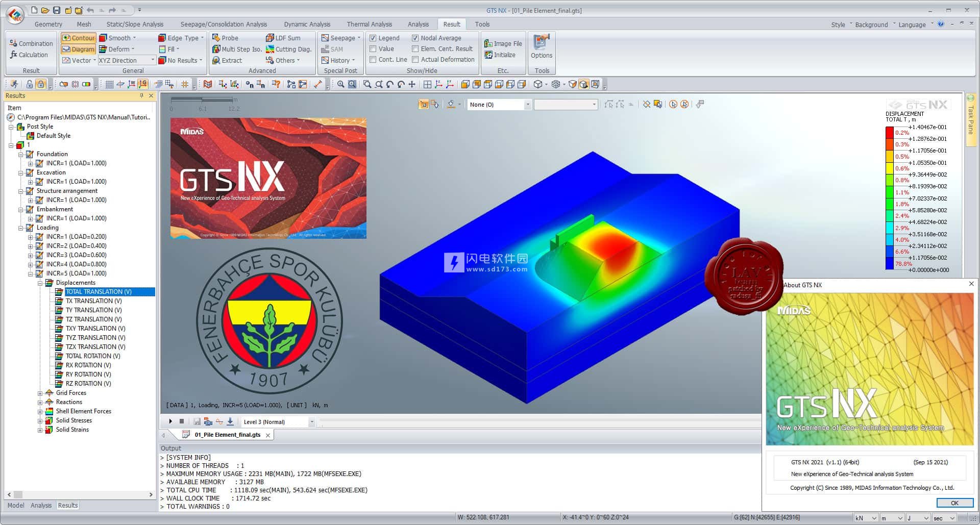Image resolution: width=980 pixels, height=525 pixels.
Task: Click the query help arrow toolbar icon
Action: [x=276, y=84]
